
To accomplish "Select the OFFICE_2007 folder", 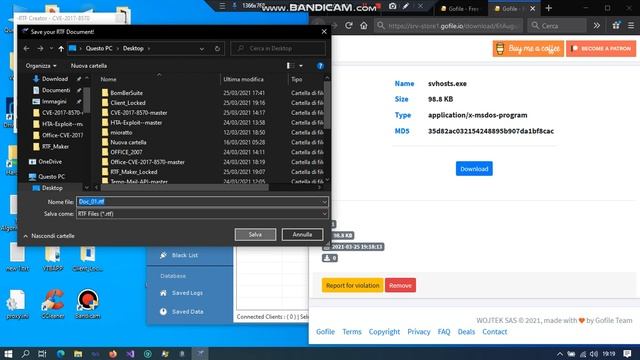I will (x=127, y=152).
